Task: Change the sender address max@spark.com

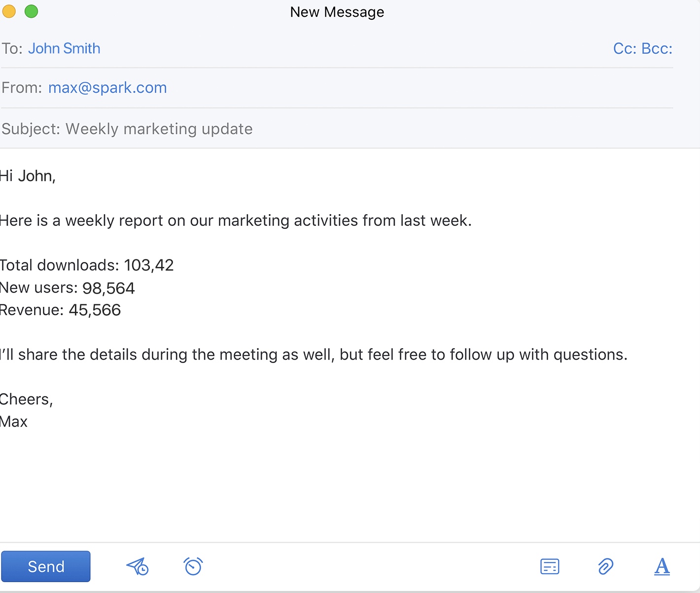Action: (x=107, y=88)
